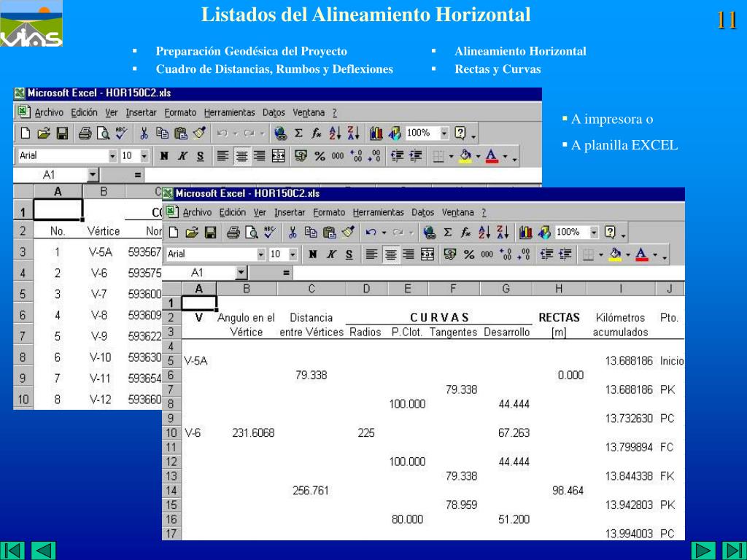Go to previous slide navigation button
The image size is (747, 560).
click(x=43, y=551)
